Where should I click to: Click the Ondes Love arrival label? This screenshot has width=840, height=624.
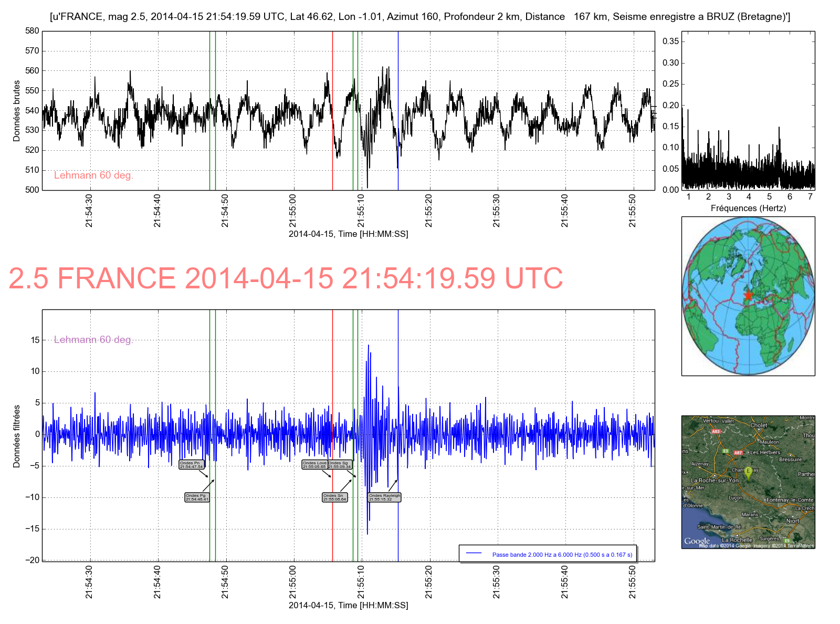click(x=314, y=465)
